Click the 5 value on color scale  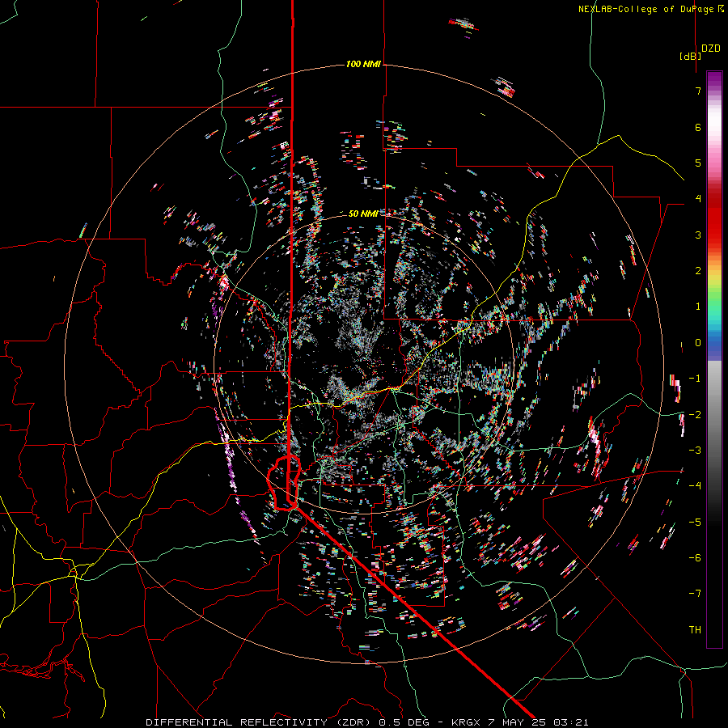698,163
